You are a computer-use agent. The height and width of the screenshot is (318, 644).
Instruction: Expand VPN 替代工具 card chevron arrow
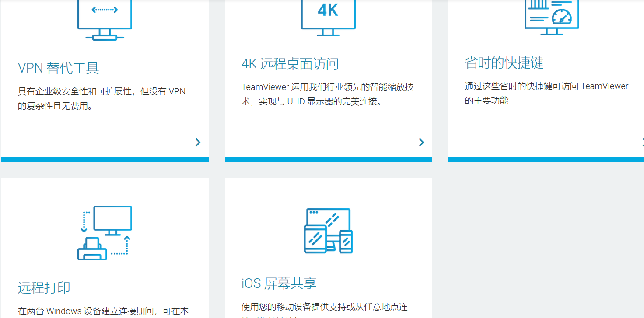(x=198, y=142)
